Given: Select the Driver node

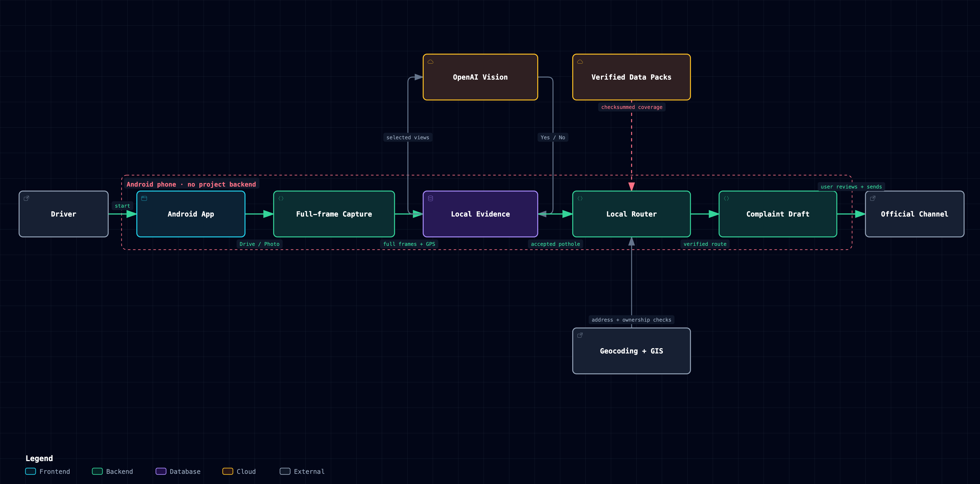Looking at the screenshot, I should [x=64, y=214].
